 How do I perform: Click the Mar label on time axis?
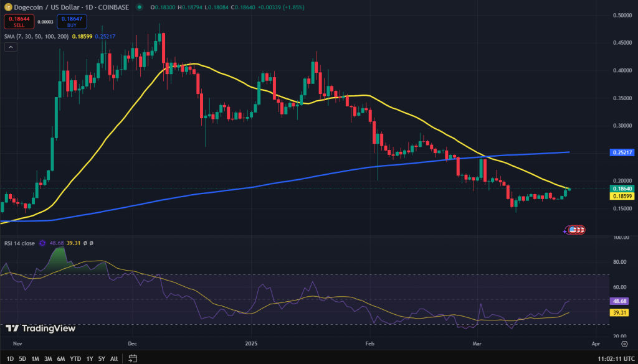477,343
